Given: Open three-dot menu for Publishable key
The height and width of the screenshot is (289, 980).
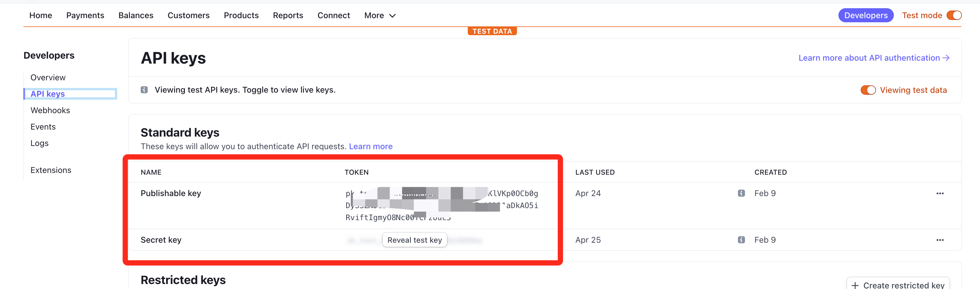Looking at the screenshot, I should click(940, 193).
